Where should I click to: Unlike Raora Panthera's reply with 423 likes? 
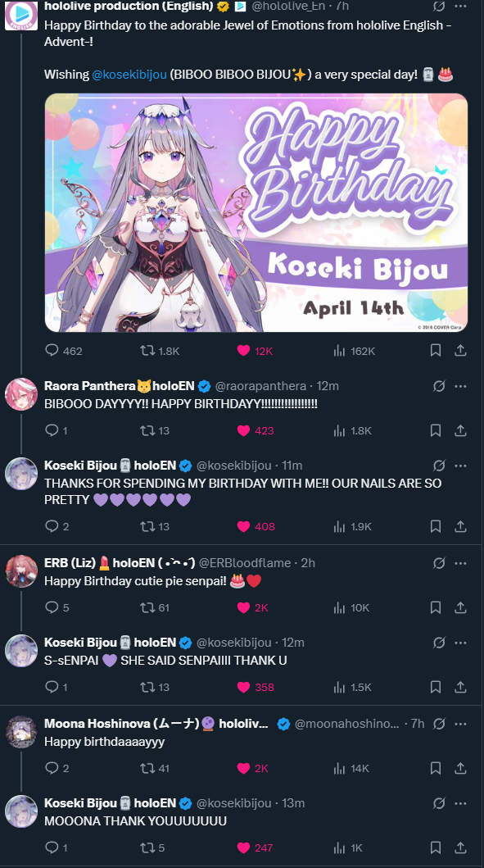pos(255,430)
